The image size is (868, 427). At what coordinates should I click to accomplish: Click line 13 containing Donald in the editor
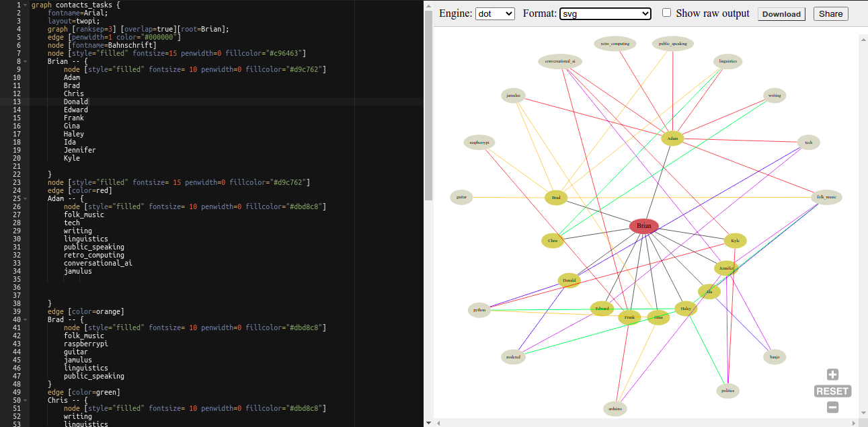point(74,102)
